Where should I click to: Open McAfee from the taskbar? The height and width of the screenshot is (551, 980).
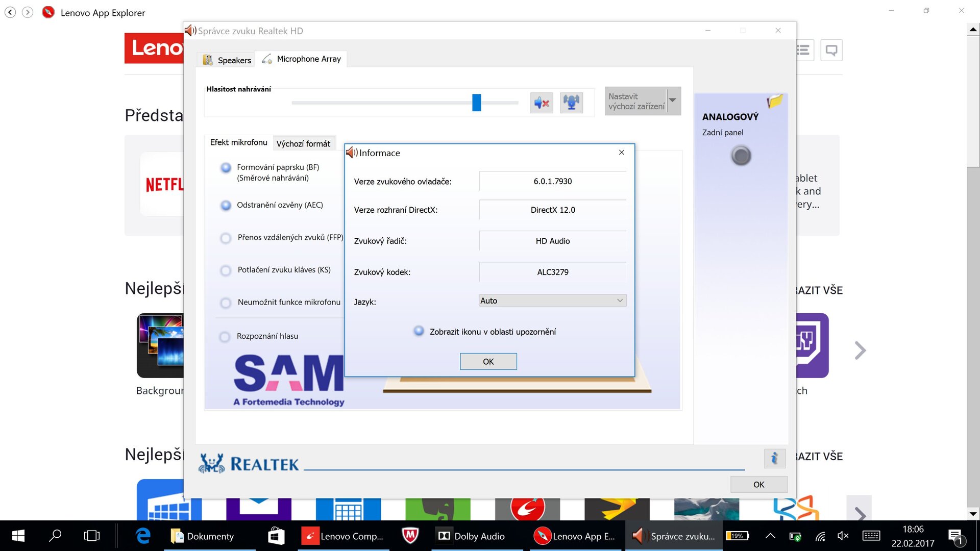[411, 536]
